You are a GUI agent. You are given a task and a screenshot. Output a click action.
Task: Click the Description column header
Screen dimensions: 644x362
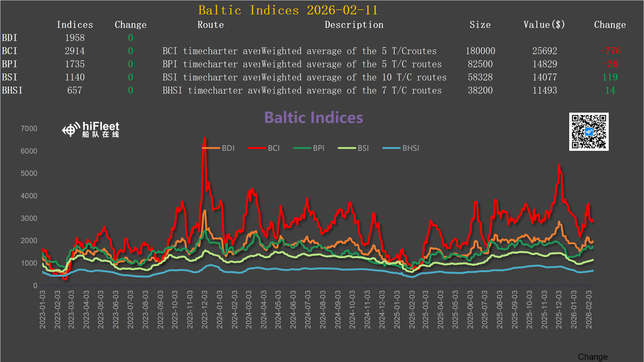click(354, 25)
